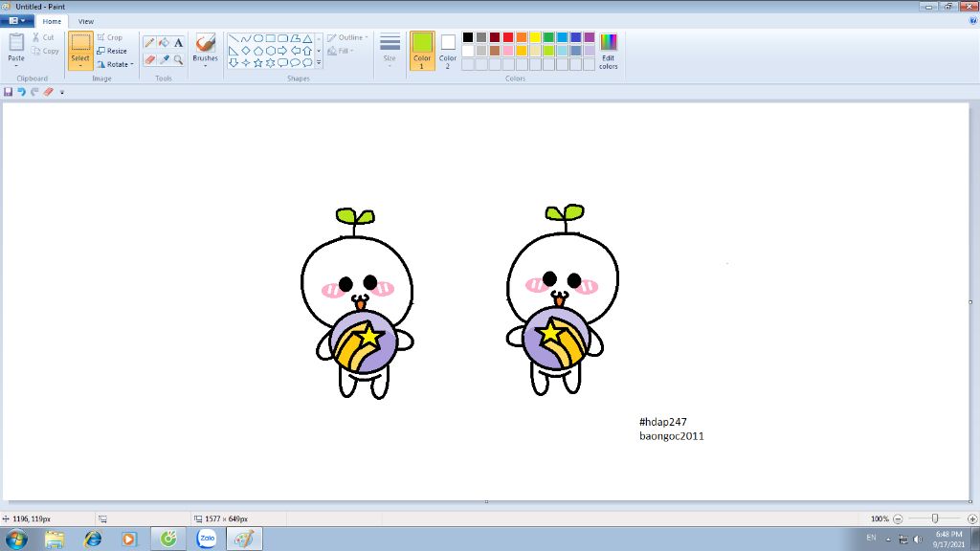Image resolution: width=980 pixels, height=551 pixels.
Task: Select the Pencil tool
Action: point(149,43)
